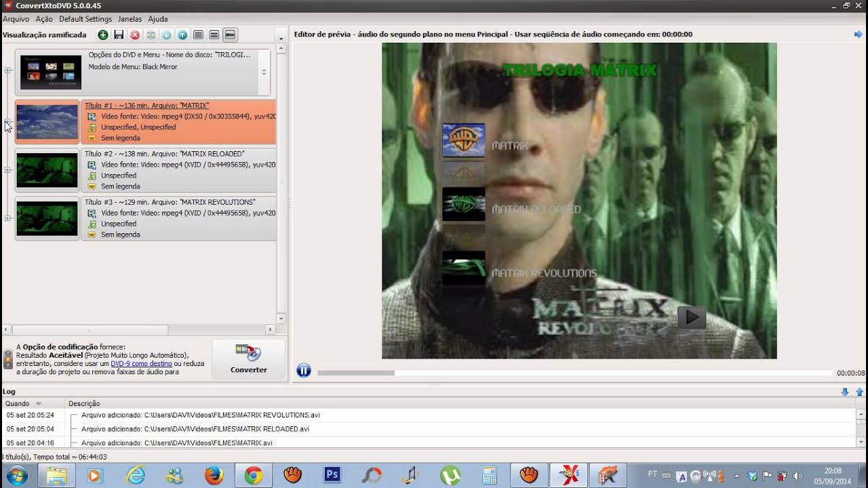Open Firefox from the taskbar
The image size is (868, 488).
tap(214, 475)
